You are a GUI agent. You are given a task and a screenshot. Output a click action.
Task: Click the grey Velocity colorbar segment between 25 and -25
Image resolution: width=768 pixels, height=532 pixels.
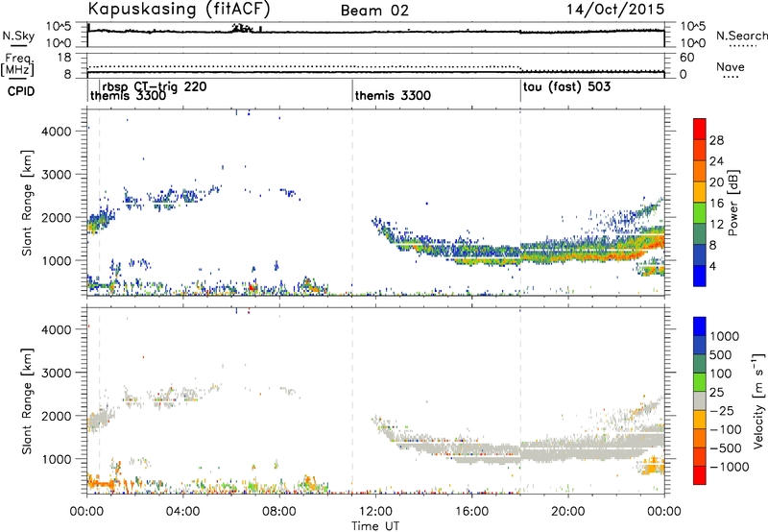coord(700,401)
